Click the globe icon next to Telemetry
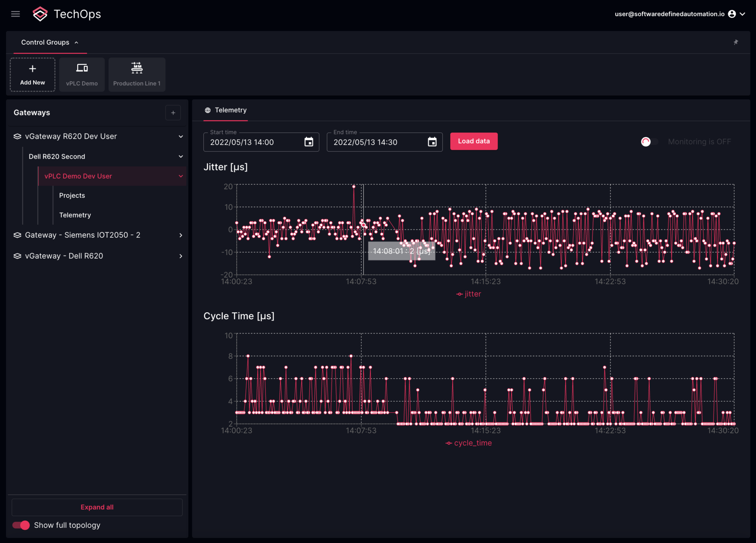 coord(208,110)
